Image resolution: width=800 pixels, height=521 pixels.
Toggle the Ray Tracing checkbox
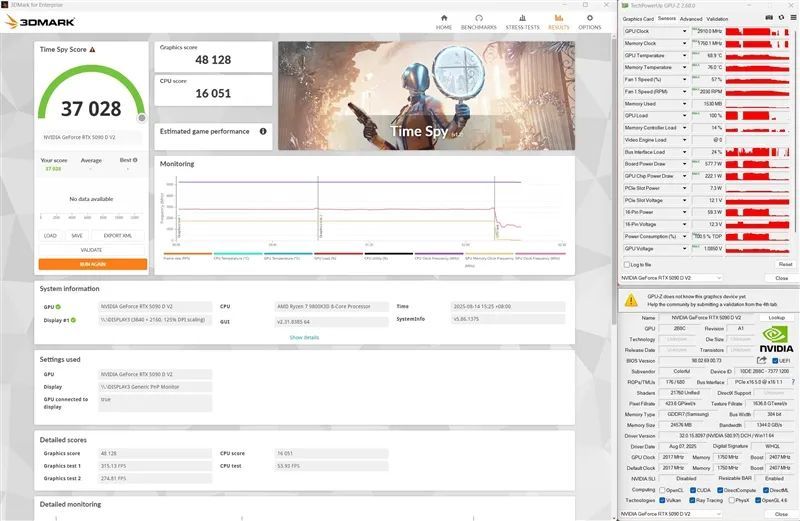692,500
